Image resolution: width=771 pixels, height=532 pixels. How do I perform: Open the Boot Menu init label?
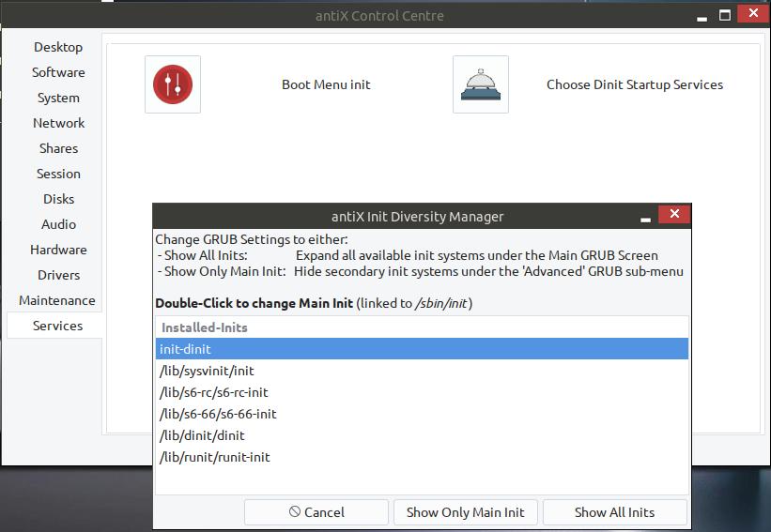coord(326,84)
